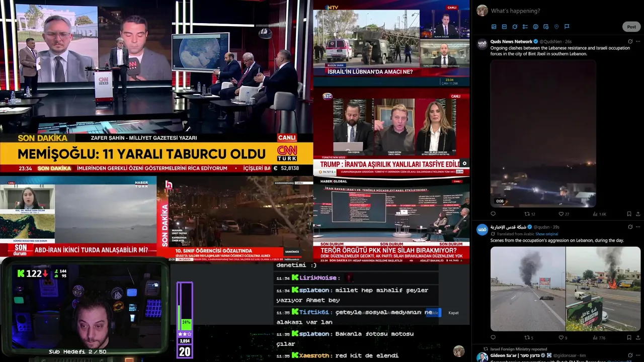Open more options menu on @qudsn post
The height and width of the screenshot is (362, 644).
point(638,227)
